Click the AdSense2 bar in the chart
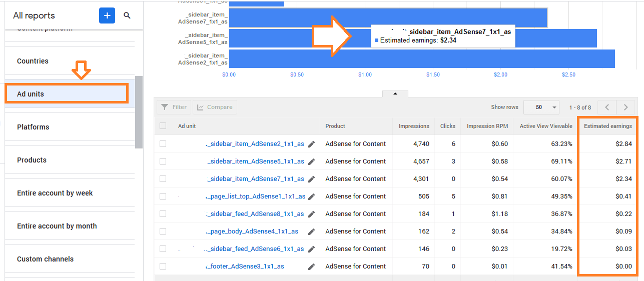This screenshot has width=644, height=281. tap(422, 58)
